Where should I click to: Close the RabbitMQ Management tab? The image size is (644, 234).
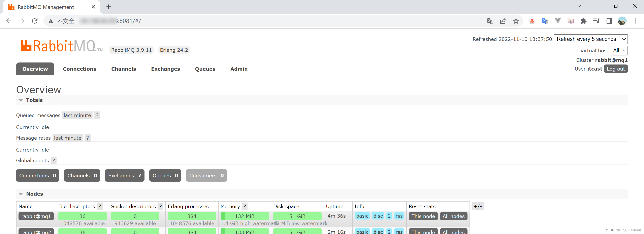[x=93, y=7]
